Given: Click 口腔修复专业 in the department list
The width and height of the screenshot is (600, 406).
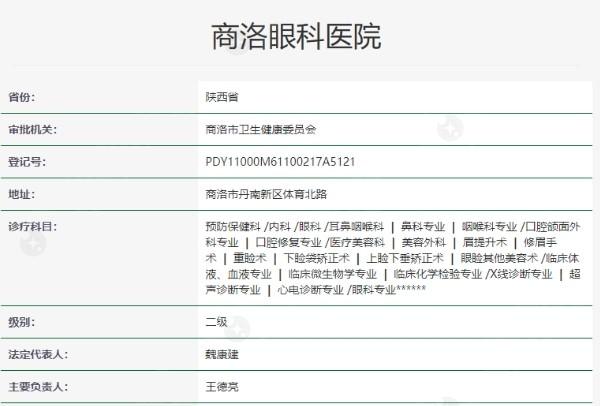Looking at the screenshot, I should point(289,242).
